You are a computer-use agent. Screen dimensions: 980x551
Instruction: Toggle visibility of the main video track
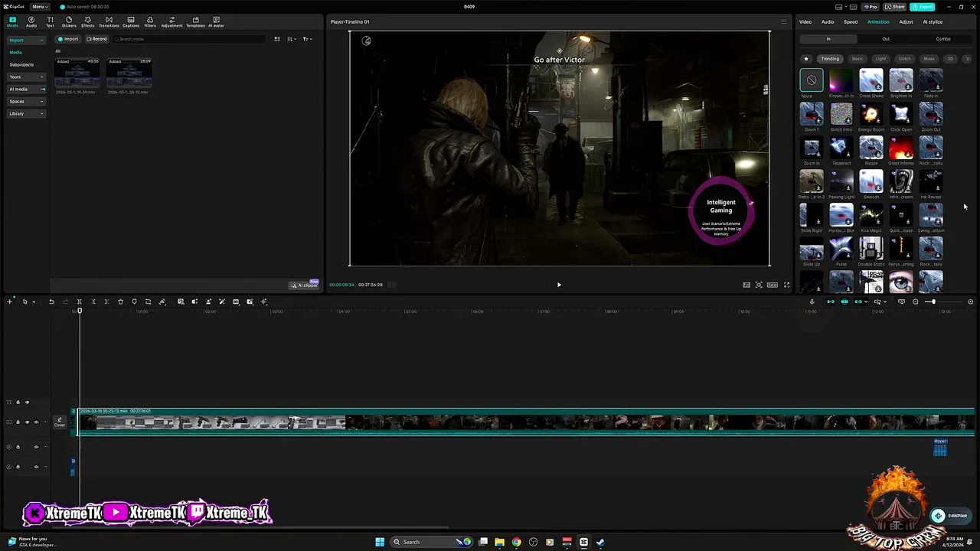tap(27, 422)
